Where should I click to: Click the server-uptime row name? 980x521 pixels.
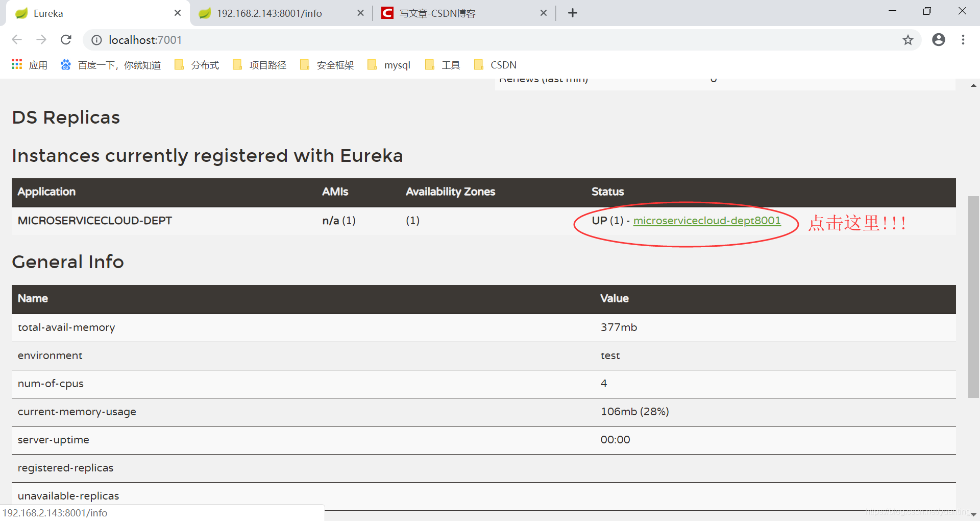coord(54,440)
